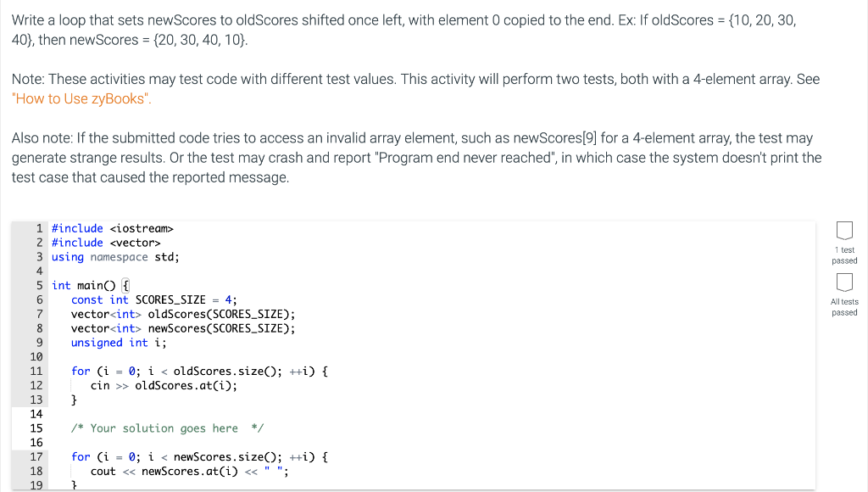Viewport: 868px width, 492px height.
Task: Click line number 11 in the gutter
Action: point(36,372)
